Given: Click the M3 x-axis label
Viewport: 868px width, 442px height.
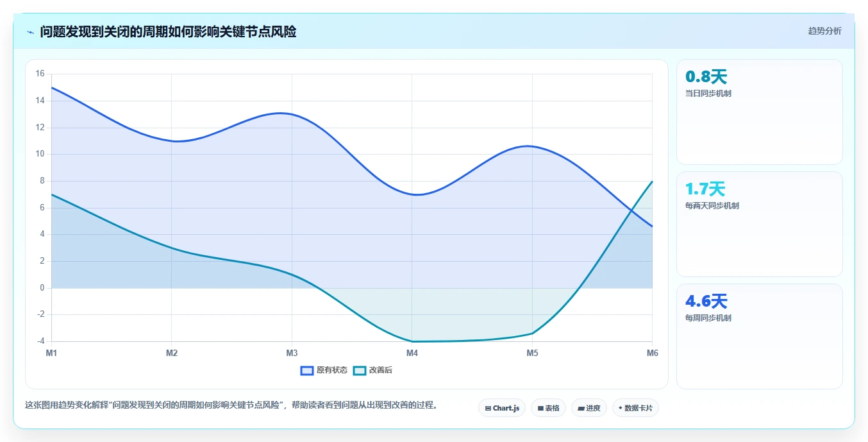Looking at the screenshot, I should pyautogui.click(x=292, y=353).
